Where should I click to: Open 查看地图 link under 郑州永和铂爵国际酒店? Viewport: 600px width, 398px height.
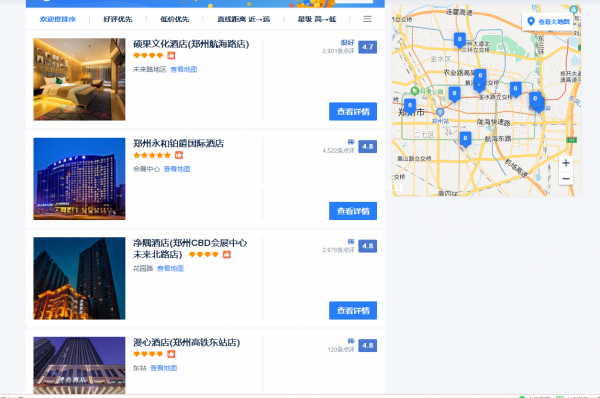pyautogui.click(x=177, y=169)
